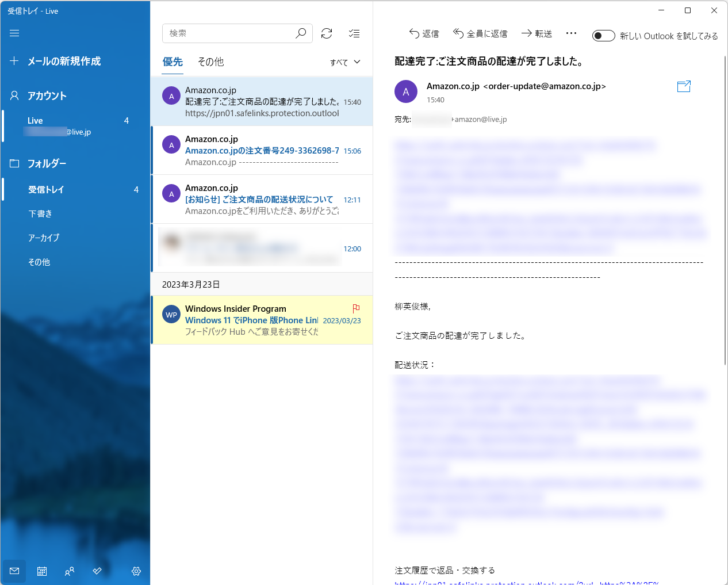The image size is (728, 585).
Task: Sync the mailbox with the refresh icon
Action: [327, 33]
